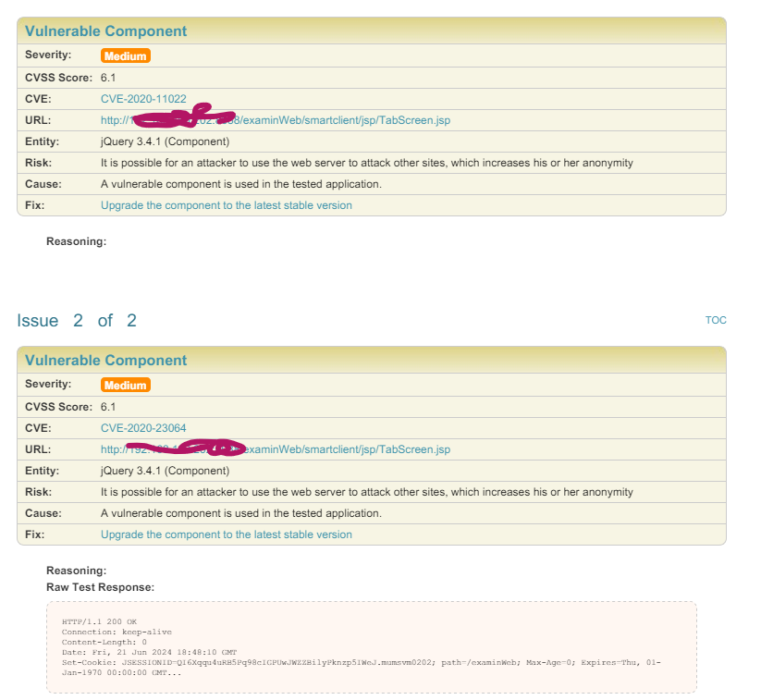Select the jQuery 3.4.1 entity for CVE-2020-11022

165,141
